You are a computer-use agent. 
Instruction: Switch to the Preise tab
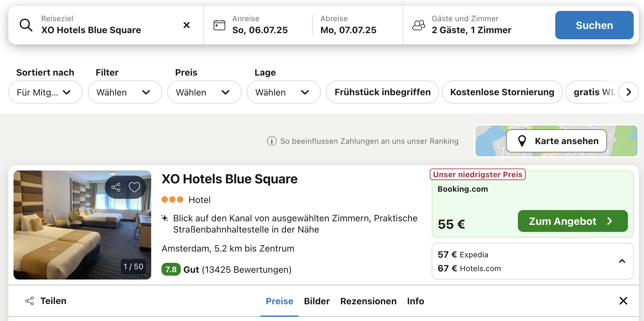point(280,301)
